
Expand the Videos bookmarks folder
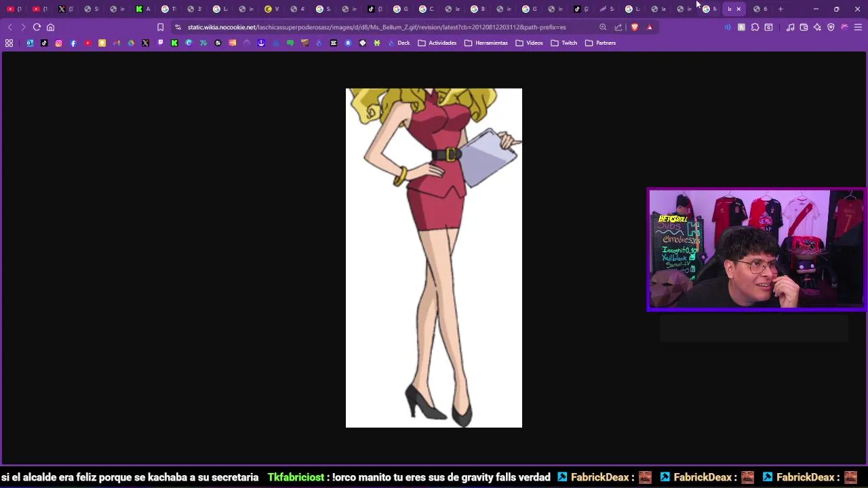coord(529,43)
